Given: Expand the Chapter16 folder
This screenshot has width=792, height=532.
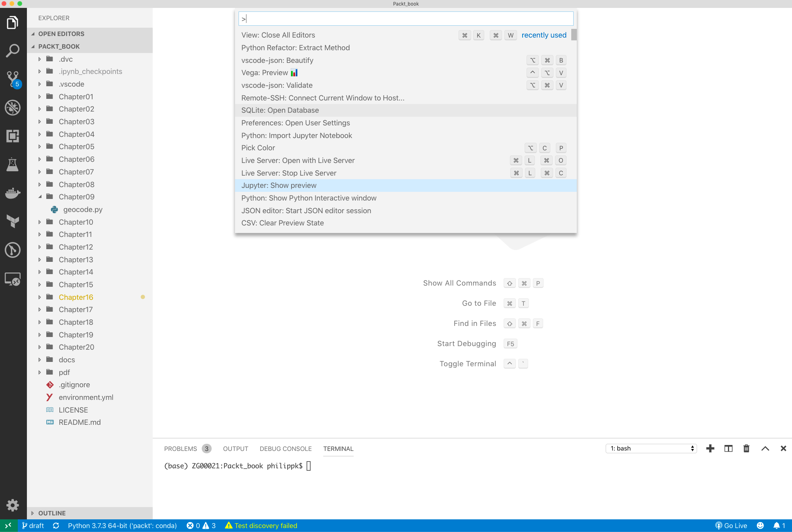Looking at the screenshot, I should click(x=76, y=297).
